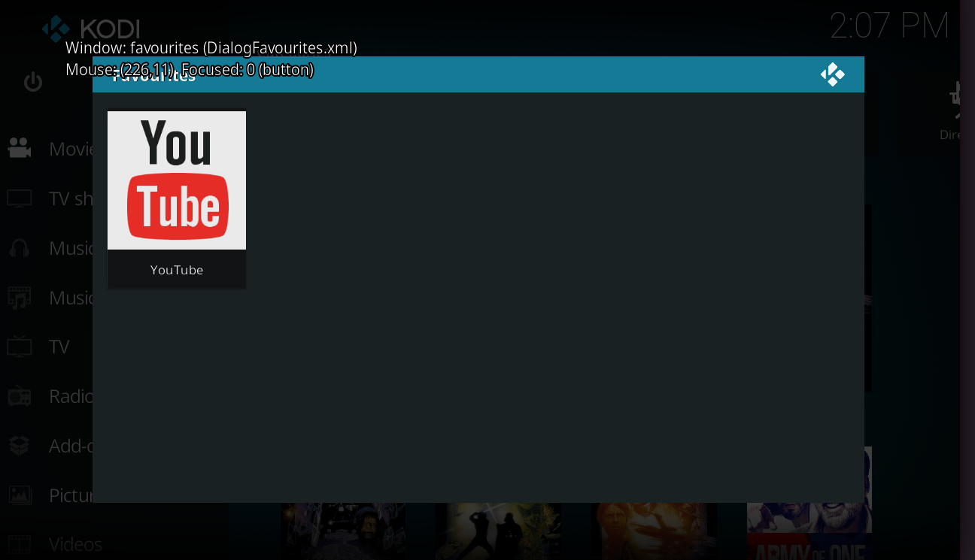Select the Music headphones icon

[x=20, y=248]
